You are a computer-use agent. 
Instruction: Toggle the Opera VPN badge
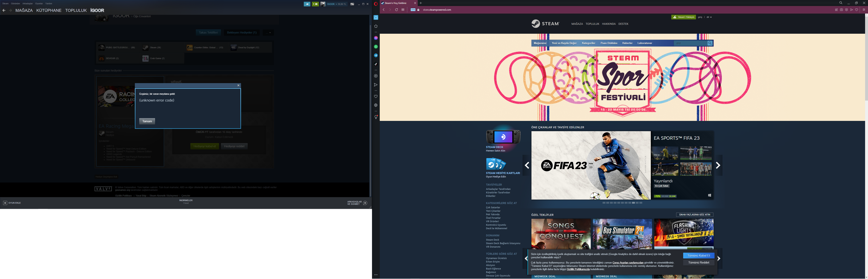(x=413, y=10)
